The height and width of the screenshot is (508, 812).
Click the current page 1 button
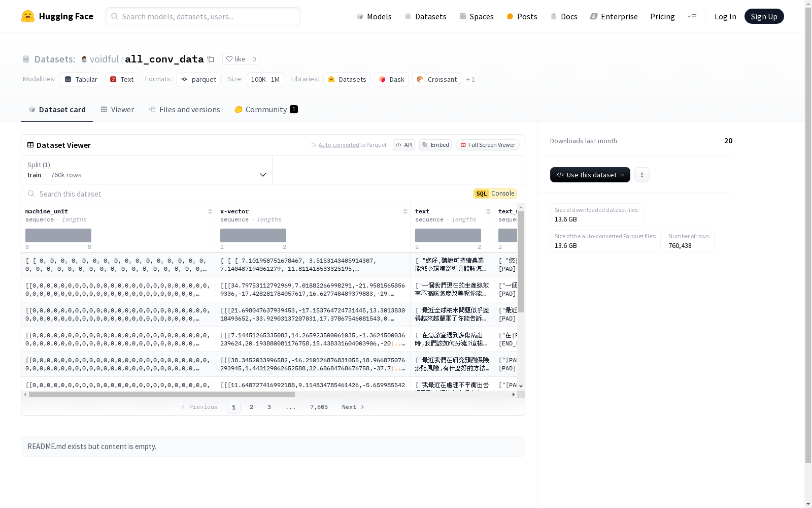[x=233, y=407]
